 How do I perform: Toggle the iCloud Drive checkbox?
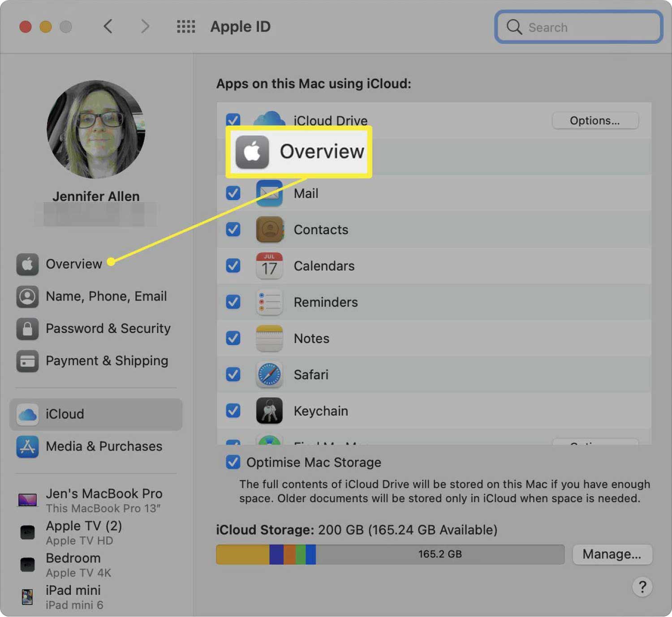pos(233,119)
